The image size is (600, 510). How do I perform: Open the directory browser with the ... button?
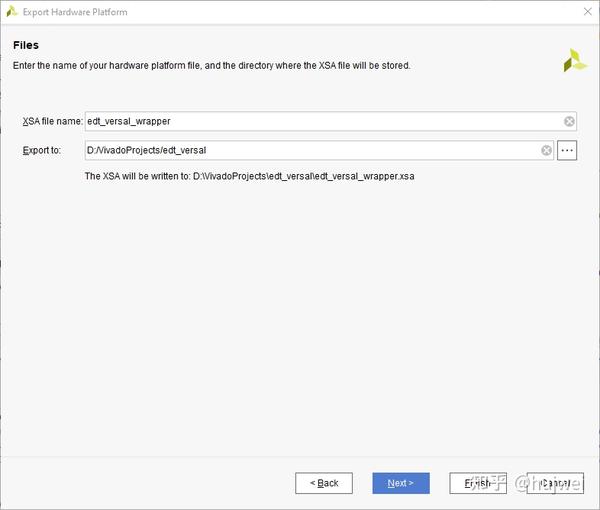coord(568,150)
